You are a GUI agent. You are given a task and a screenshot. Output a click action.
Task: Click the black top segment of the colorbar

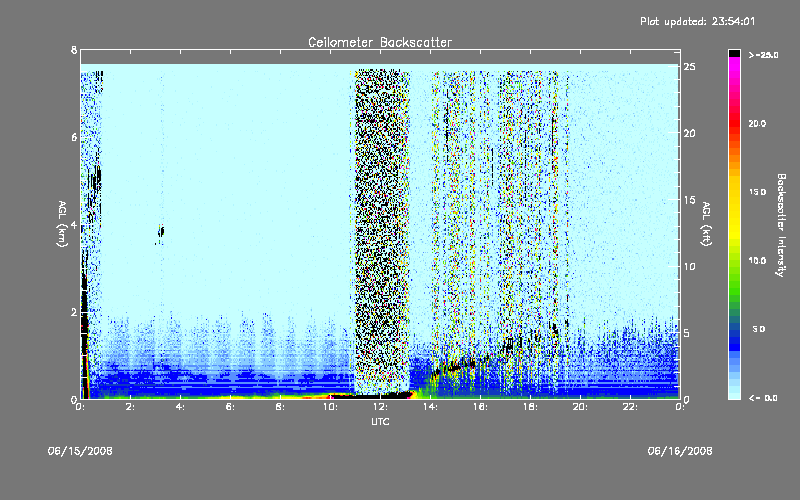point(734,53)
